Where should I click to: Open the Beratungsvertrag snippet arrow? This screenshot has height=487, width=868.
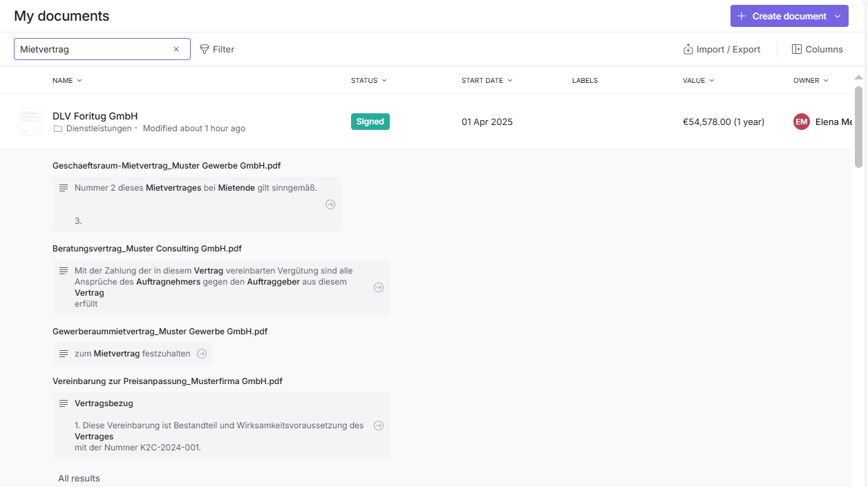[x=379, y=287]
